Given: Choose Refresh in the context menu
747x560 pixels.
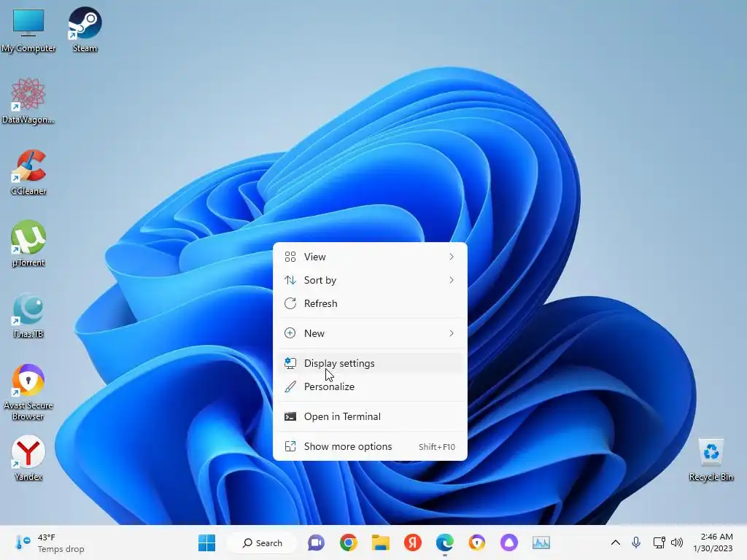Looking at the screenshot, I should 370,303.
